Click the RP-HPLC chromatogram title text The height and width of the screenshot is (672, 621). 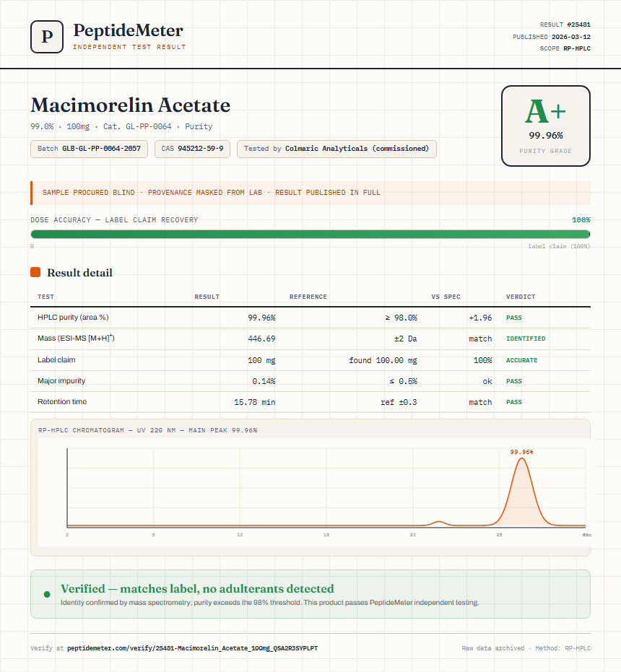click(x=148, y=430)
